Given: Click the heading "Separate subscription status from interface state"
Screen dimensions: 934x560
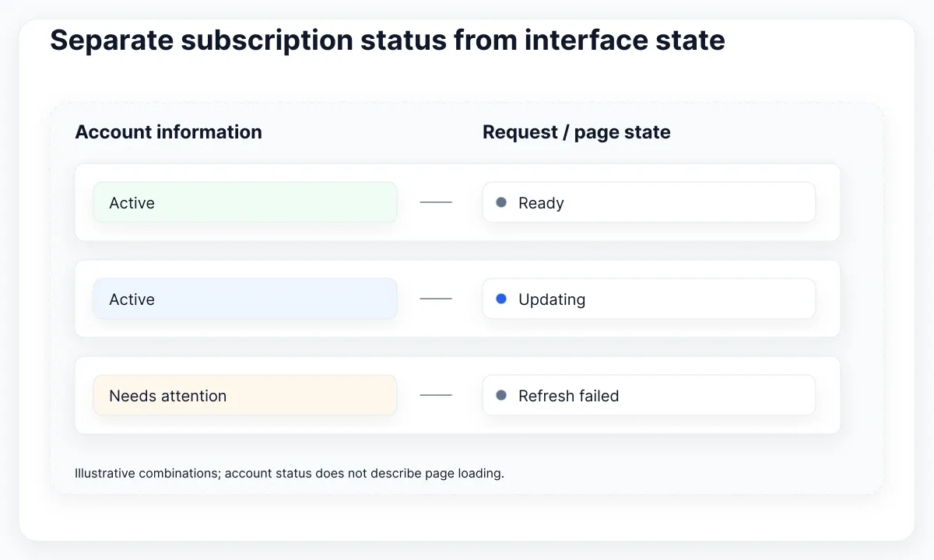Looking at the screenshot, I should tap(388, 40).
